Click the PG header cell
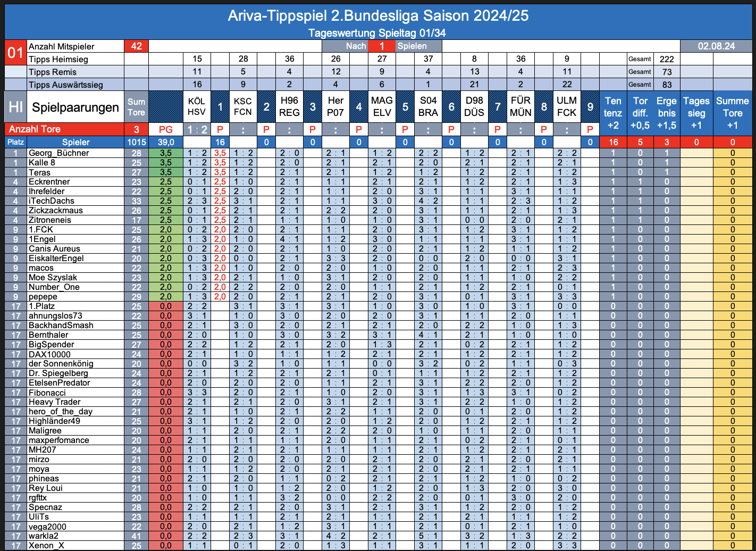Image resolution: width=756 pixels, height=551 pixels. [x=166, y=129]
